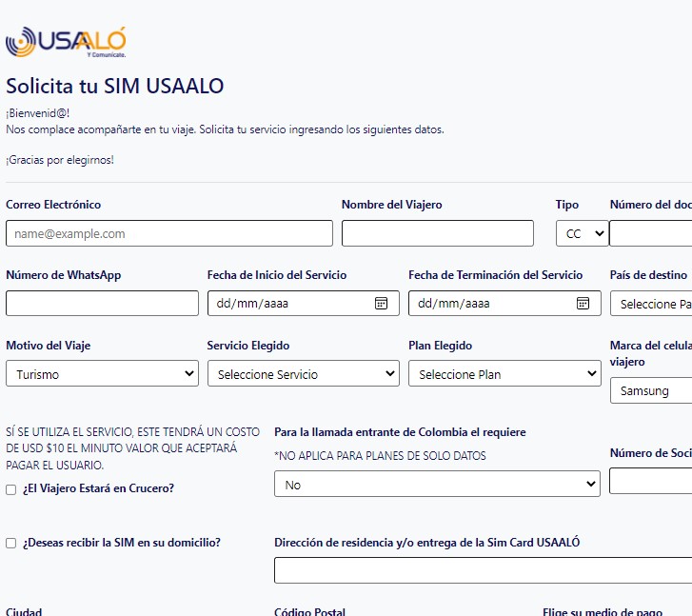Click the Número de WhatsApp field

pos(103,304)
